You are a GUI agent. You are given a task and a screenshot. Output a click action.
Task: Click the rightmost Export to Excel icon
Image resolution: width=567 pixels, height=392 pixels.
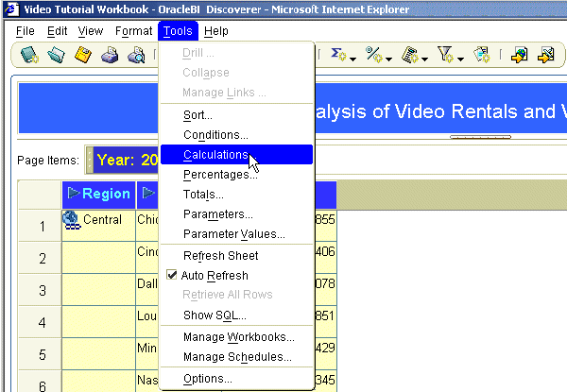point(546,55)
